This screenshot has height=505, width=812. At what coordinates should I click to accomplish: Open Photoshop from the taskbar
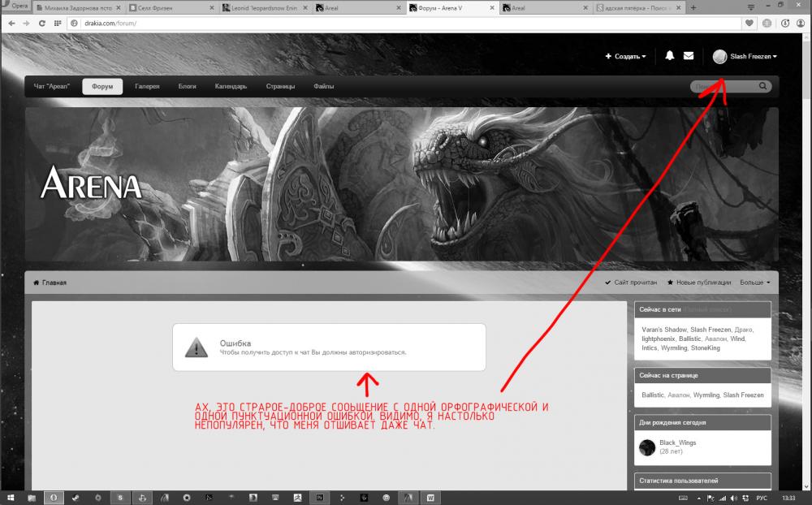(x=319, y=498)
